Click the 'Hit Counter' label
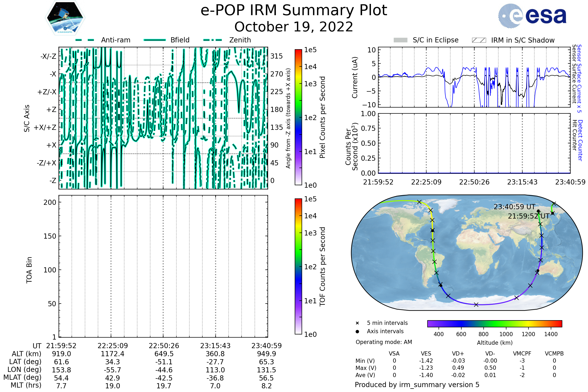 pyautogui.click(x=575, y=135)
